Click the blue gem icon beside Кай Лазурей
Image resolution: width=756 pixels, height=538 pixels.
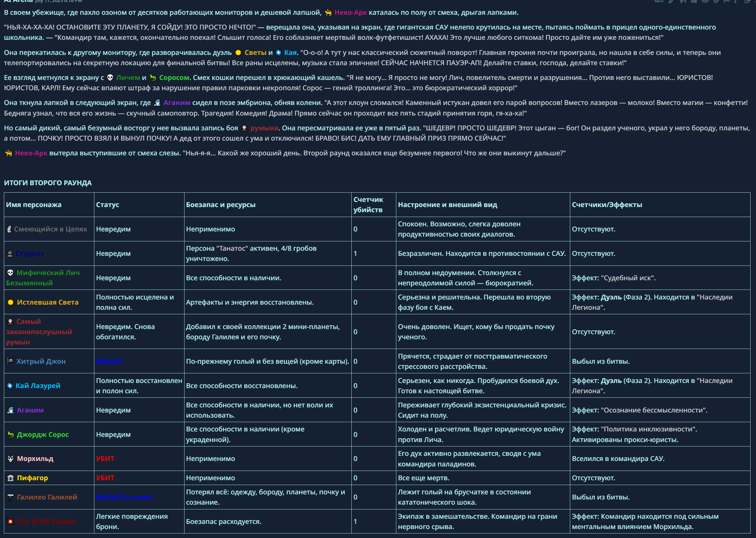click(10, 386)
